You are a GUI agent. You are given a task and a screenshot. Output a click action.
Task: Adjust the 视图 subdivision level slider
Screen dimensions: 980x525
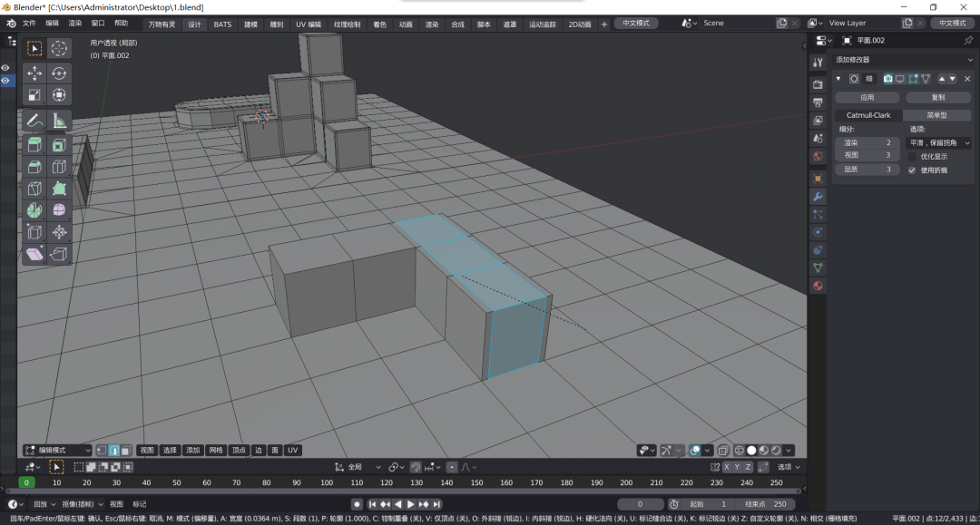point(867,155)
